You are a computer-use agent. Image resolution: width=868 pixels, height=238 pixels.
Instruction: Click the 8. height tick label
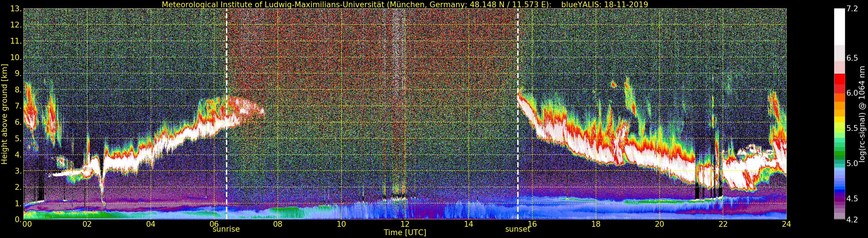click(19, 90)
